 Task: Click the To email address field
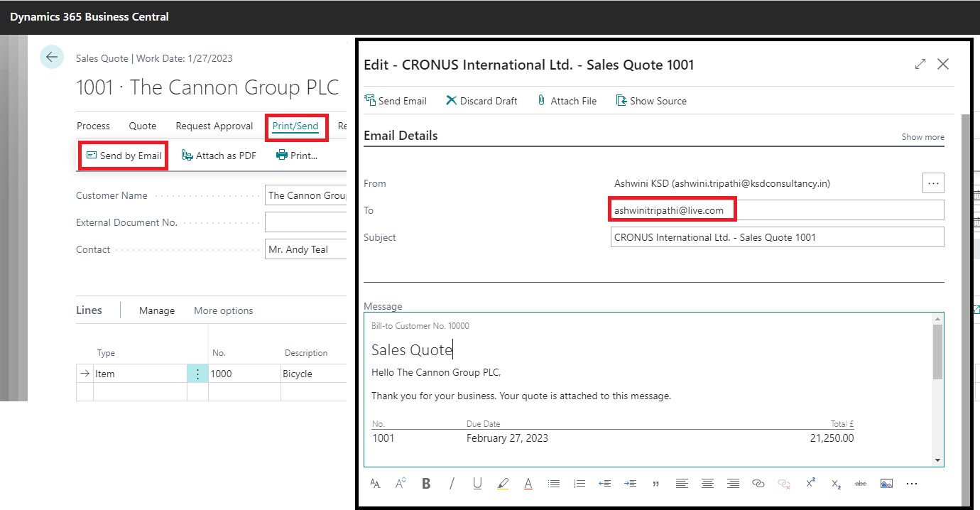(777, 210)
